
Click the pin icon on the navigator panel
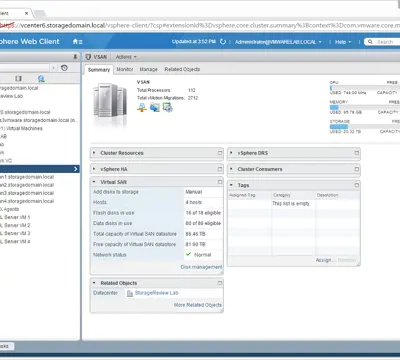[75, 57]
